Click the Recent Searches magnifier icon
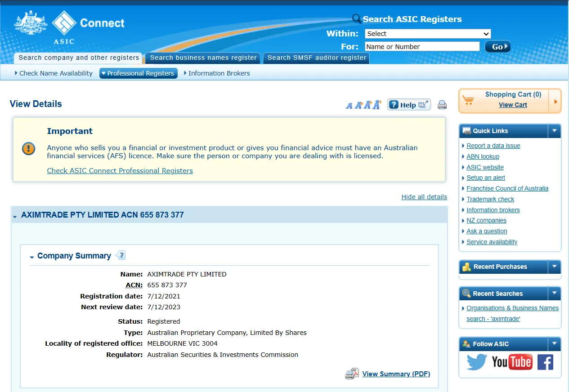Image resolution: width=569 pixels, height=392 pixels. [x=466, y=294]
